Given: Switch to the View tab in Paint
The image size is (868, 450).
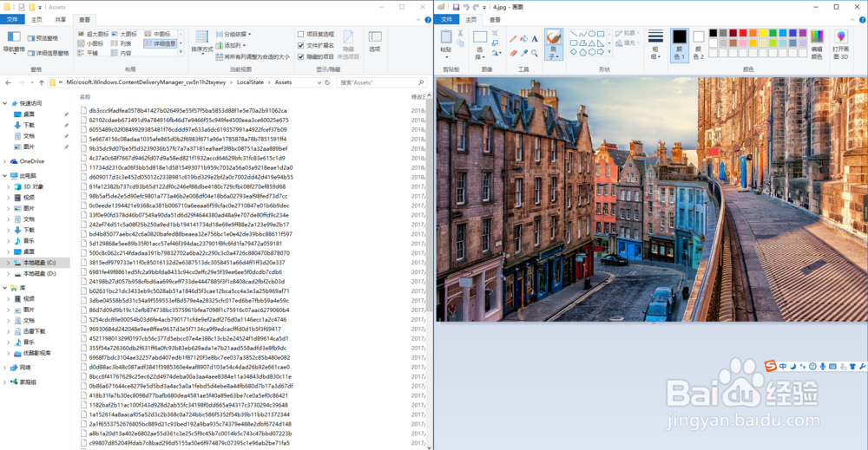Looking at the screenshot, I should 495,19.
